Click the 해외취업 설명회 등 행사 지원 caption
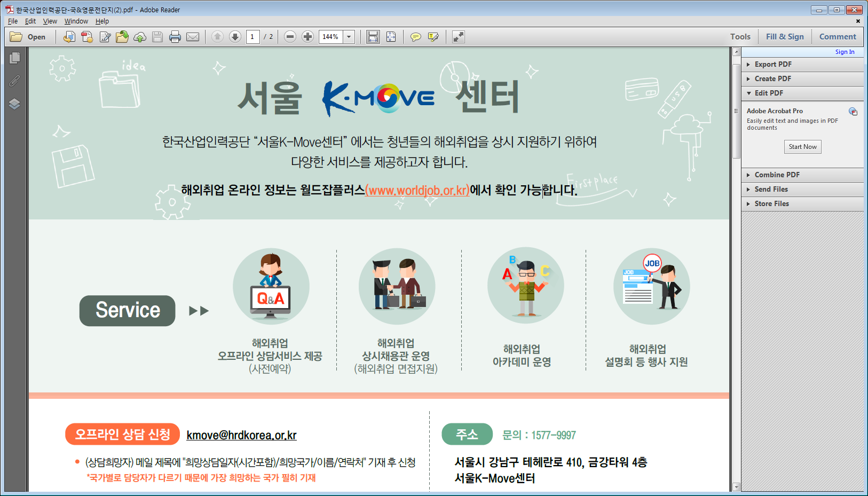 pyautogui.click(x=646, y=356)
